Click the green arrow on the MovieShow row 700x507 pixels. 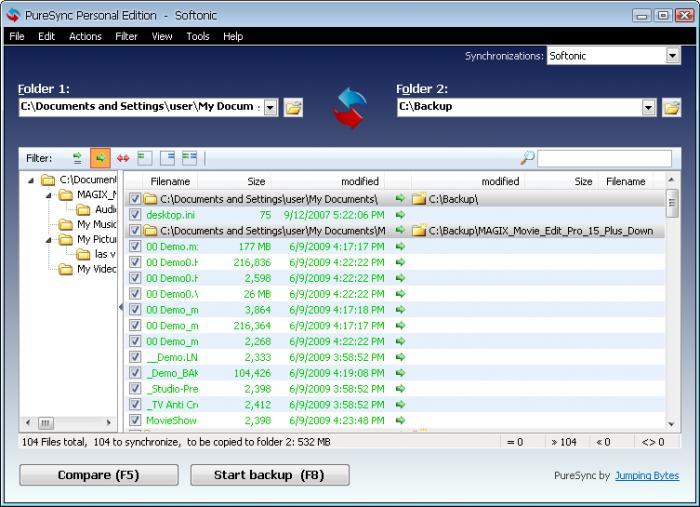pyautogui.click(x=400, y=420)
